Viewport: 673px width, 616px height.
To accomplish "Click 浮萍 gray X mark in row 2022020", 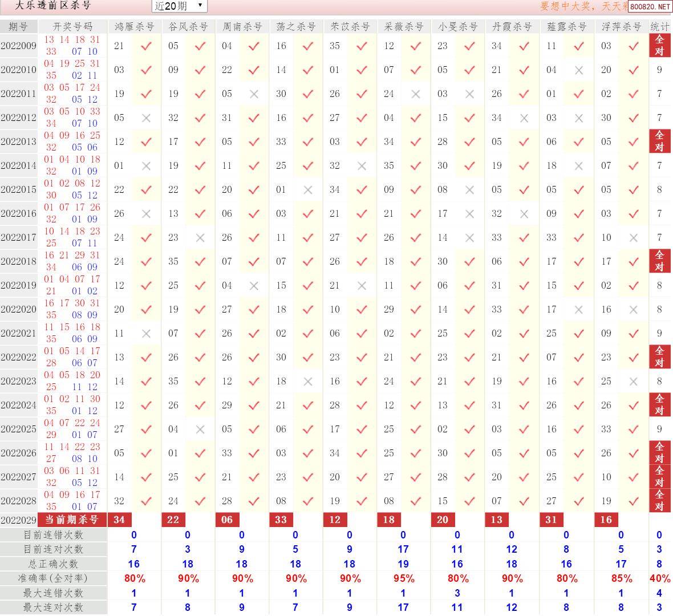I will 633,310.
